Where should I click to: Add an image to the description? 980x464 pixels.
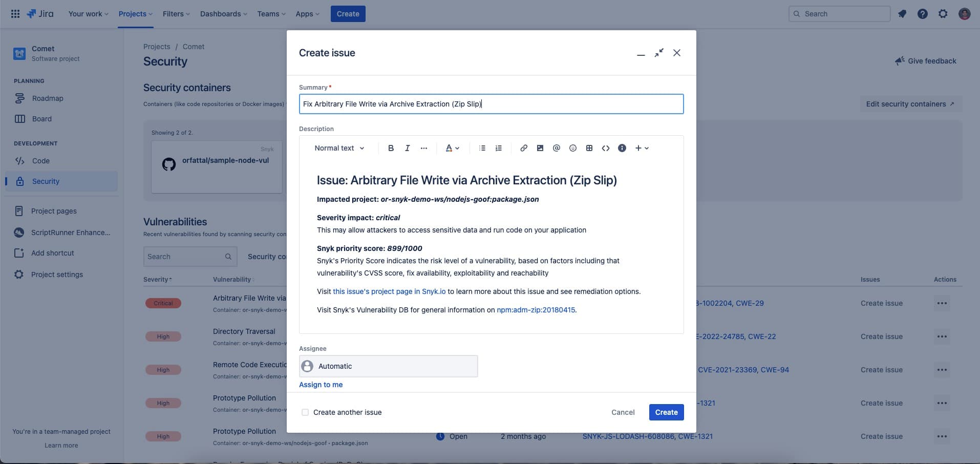tap(540, 148)
